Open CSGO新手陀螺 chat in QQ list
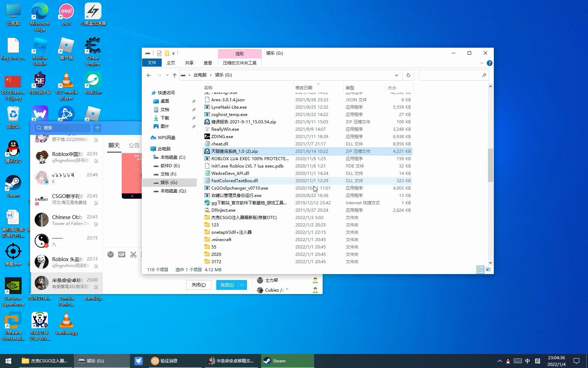This screenshot has width=588, height=368. pos(66,199)
